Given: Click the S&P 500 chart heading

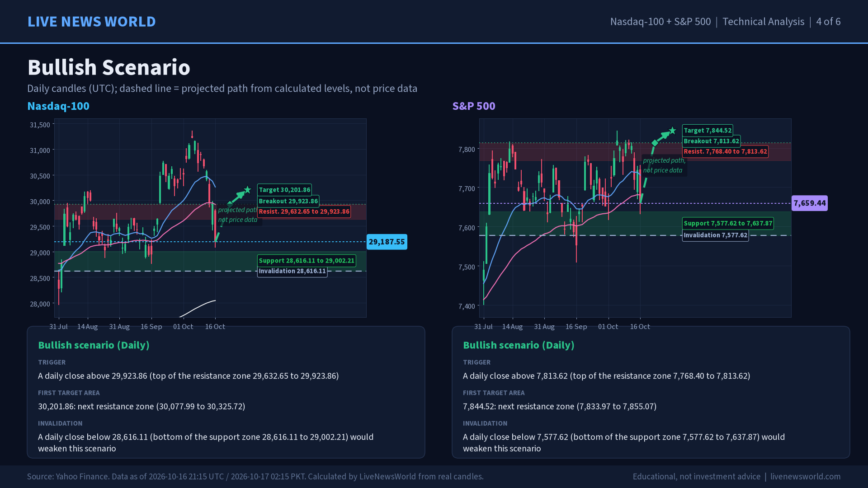Looking at the screenshot, I should pyautogui.click(x=474, y=106).
